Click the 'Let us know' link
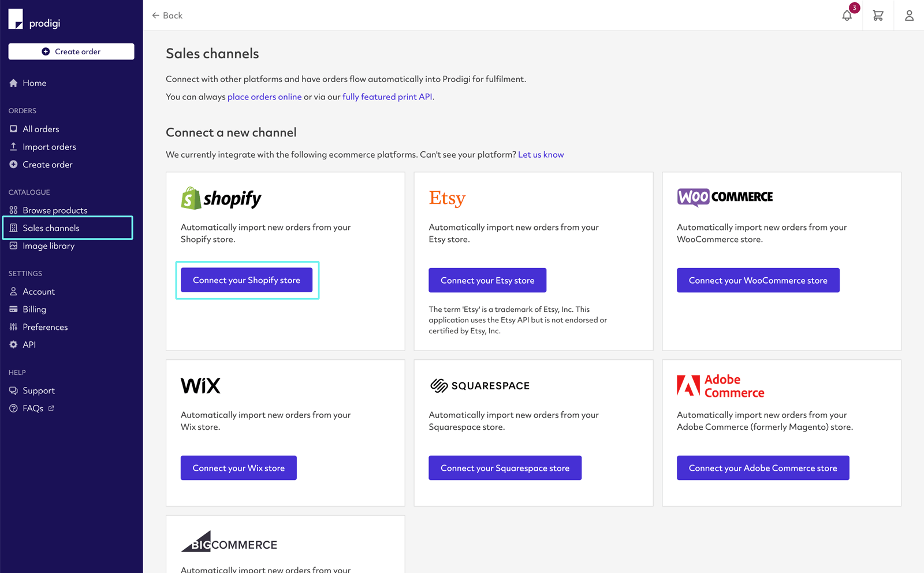 coord(541,154)
